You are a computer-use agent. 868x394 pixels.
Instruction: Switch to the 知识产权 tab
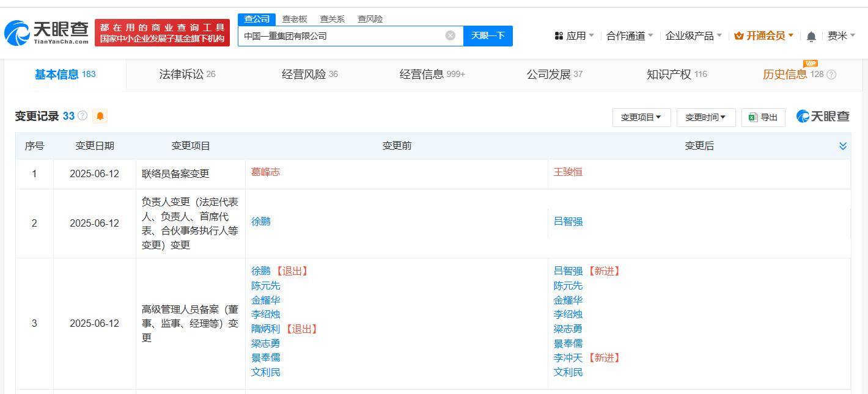[677, 75]
